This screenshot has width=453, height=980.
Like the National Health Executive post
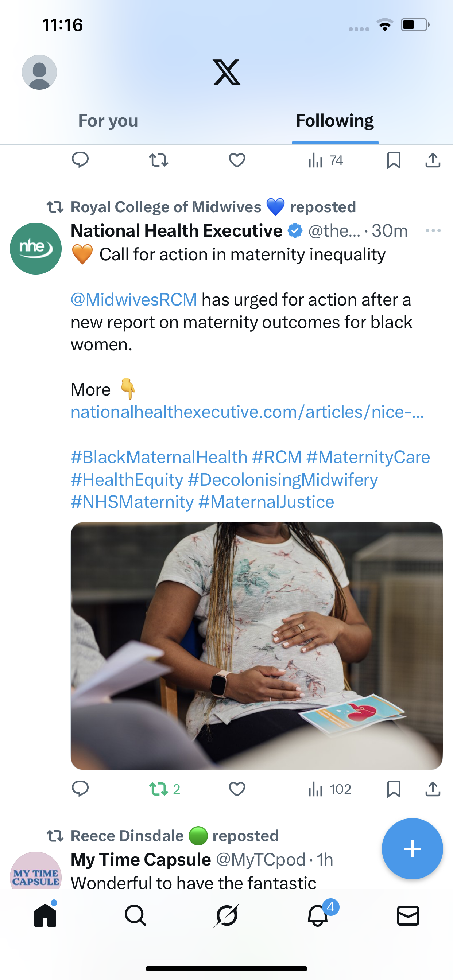coord(237,789)
